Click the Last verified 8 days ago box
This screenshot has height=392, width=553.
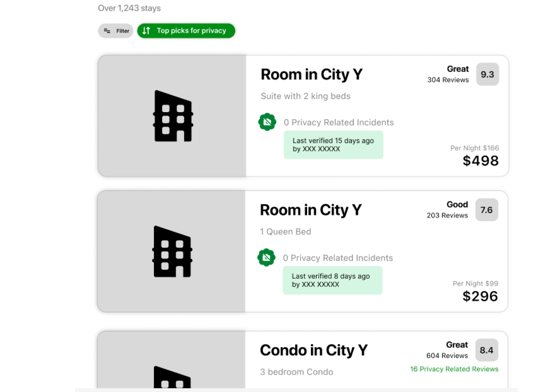coord(332,280)
